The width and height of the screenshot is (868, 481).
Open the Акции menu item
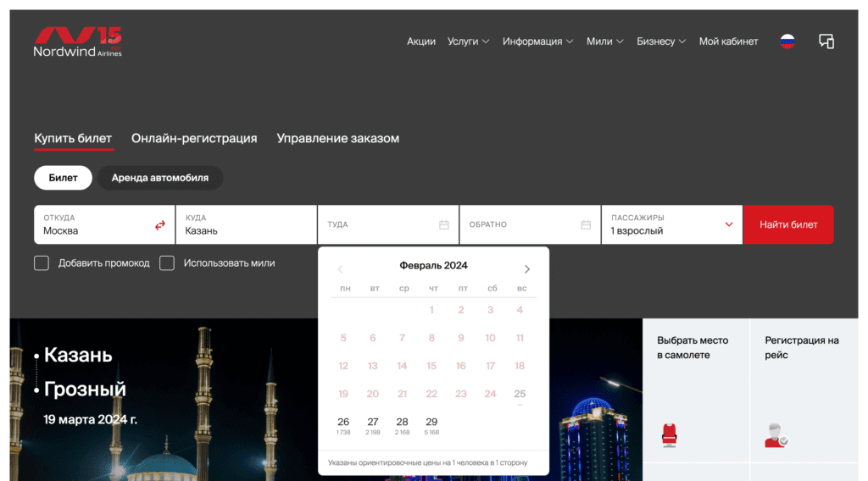click(x=421, y=41)
